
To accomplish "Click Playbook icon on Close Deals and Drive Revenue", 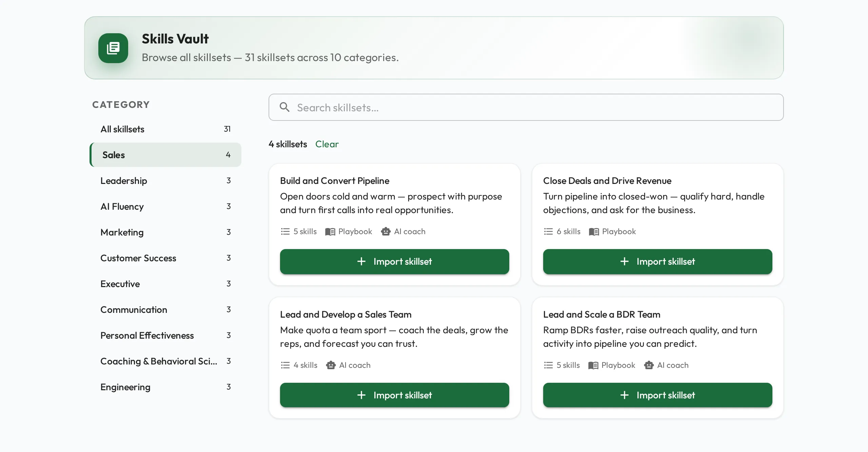I will click(594, 231).
